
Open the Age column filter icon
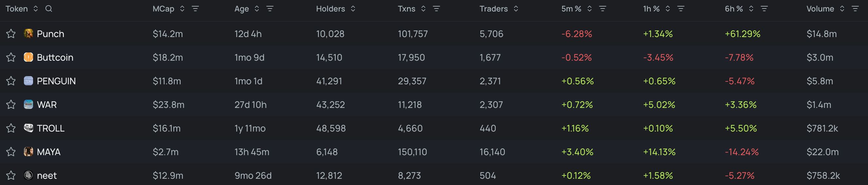tap(270, 9)
